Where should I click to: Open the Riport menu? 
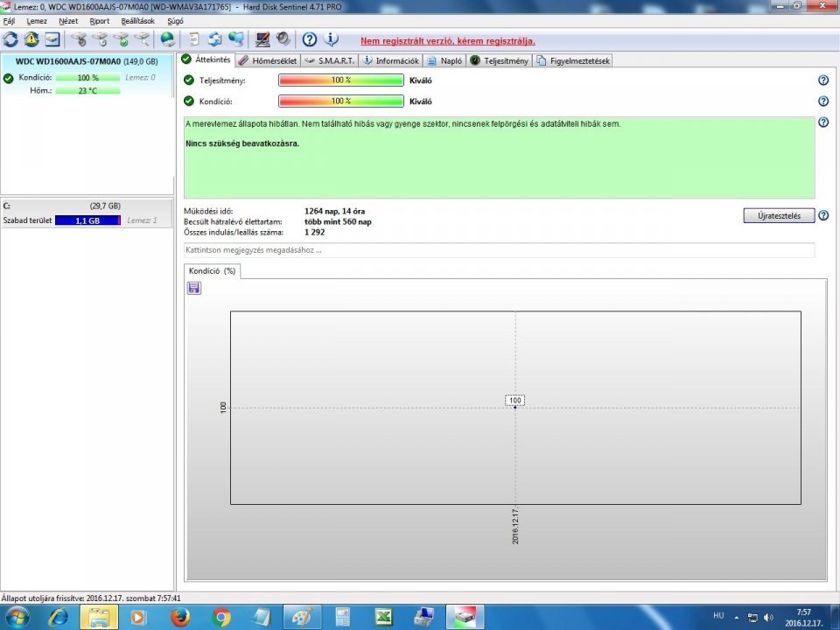point(100,21)
